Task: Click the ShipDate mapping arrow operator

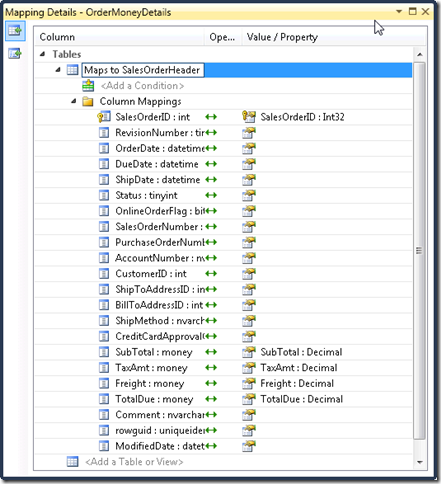Action: (x=211, y=180)
